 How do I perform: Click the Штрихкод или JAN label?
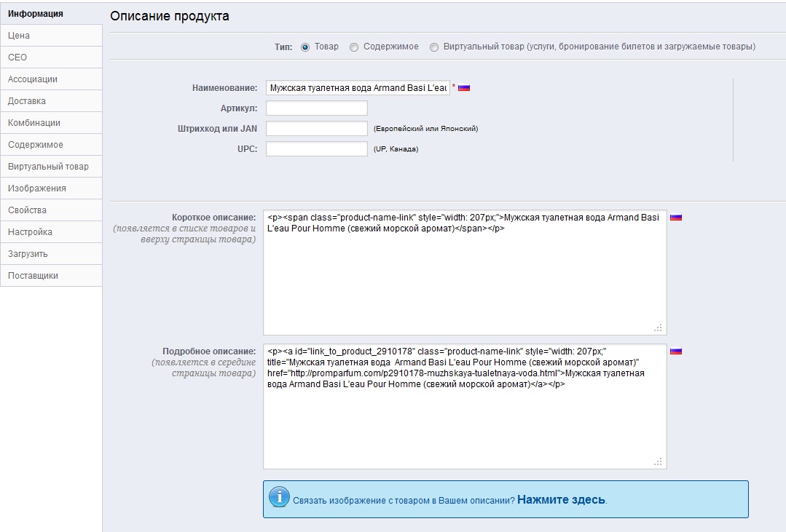click(217, 129)
